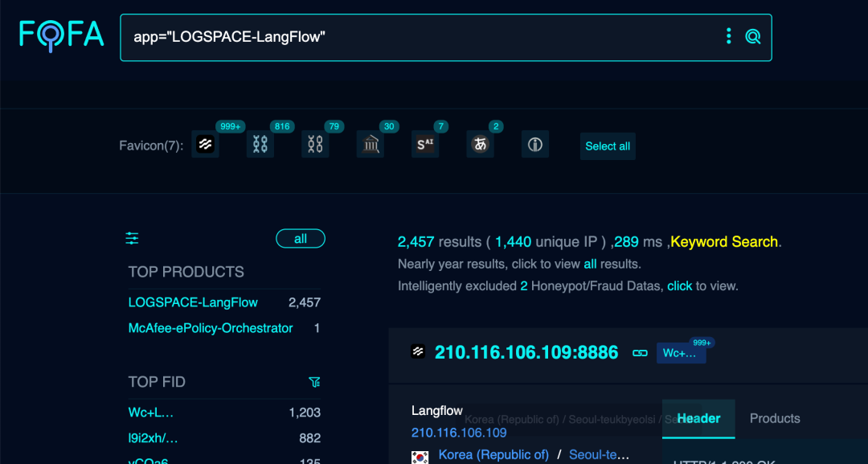
Task: Open the filter sliders icon
Action: pyautogui.click(x=132, y=239)
